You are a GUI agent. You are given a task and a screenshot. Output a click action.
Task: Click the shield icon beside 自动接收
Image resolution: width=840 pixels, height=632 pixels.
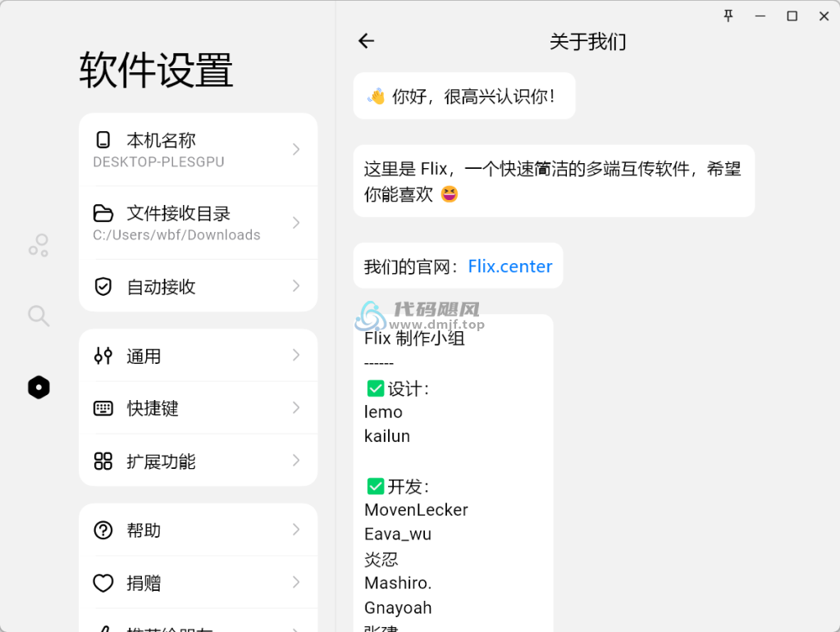pyautogui.click(x=103, y=287)
